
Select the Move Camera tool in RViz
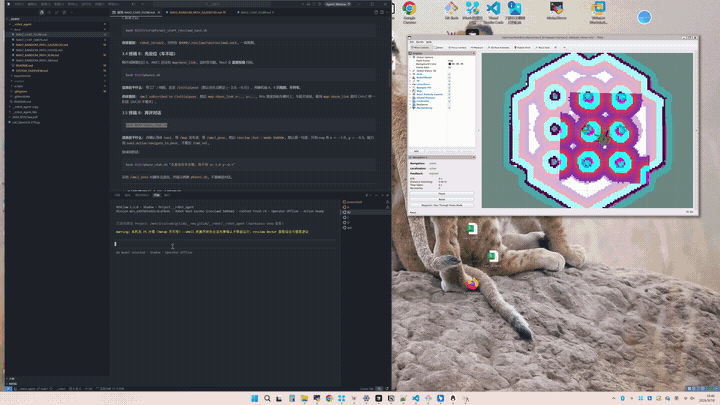420,47
